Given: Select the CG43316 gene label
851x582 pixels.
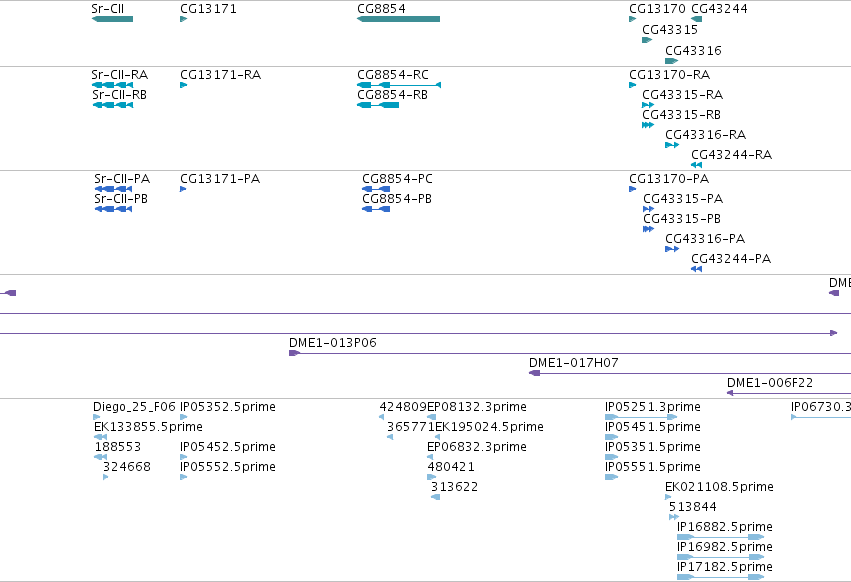Looking at the screenshot, I should 693,50.
